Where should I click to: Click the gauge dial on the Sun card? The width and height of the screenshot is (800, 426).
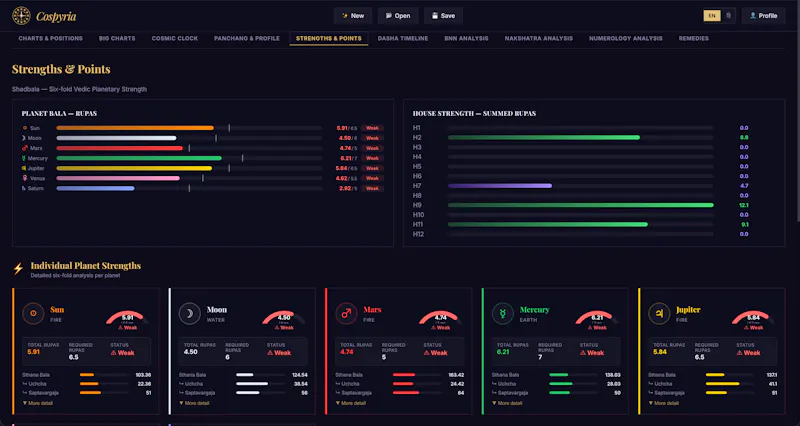tap(128, 318)
